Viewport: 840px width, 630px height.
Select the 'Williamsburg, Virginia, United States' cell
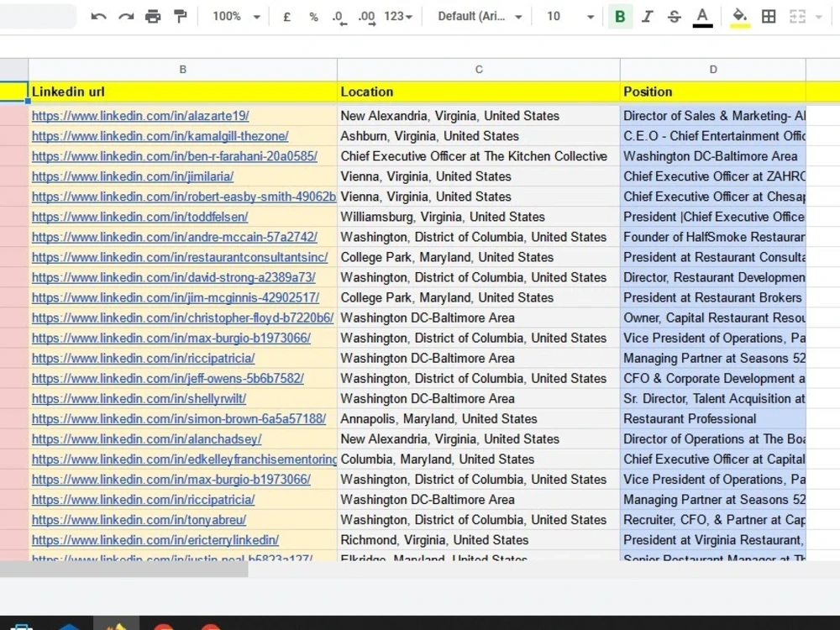coord(479,217)
